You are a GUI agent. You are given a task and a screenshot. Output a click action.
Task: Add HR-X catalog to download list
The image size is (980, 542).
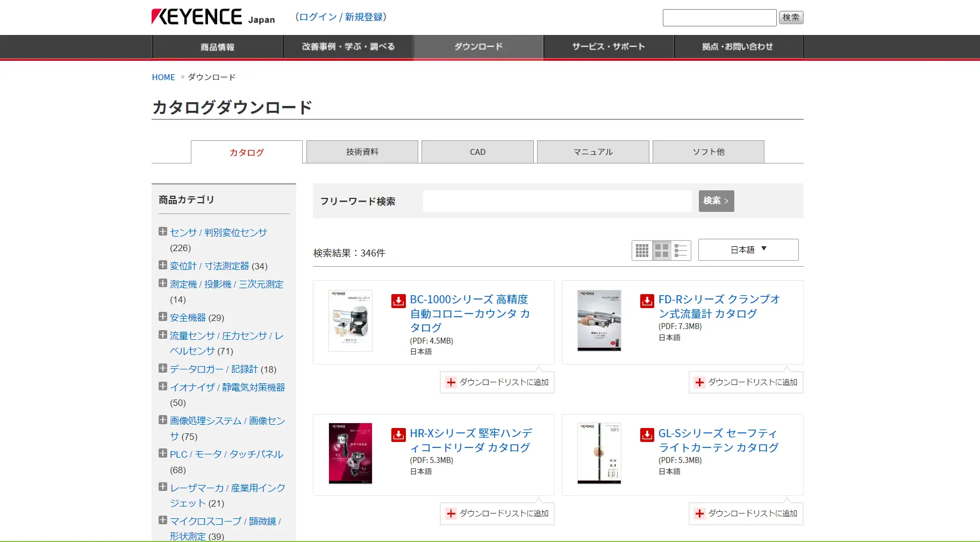[x=497, y=514]
